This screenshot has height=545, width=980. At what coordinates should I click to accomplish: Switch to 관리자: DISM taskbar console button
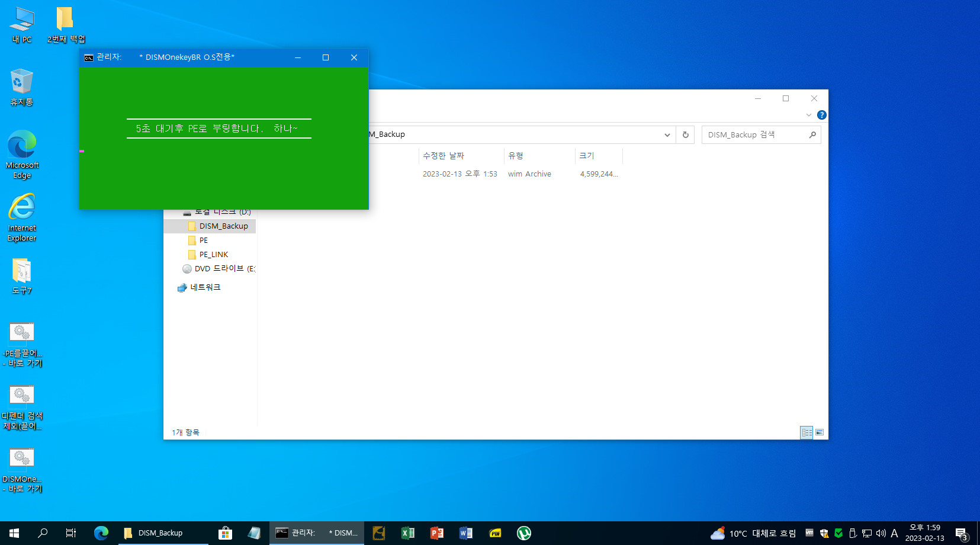pos(316,533)
